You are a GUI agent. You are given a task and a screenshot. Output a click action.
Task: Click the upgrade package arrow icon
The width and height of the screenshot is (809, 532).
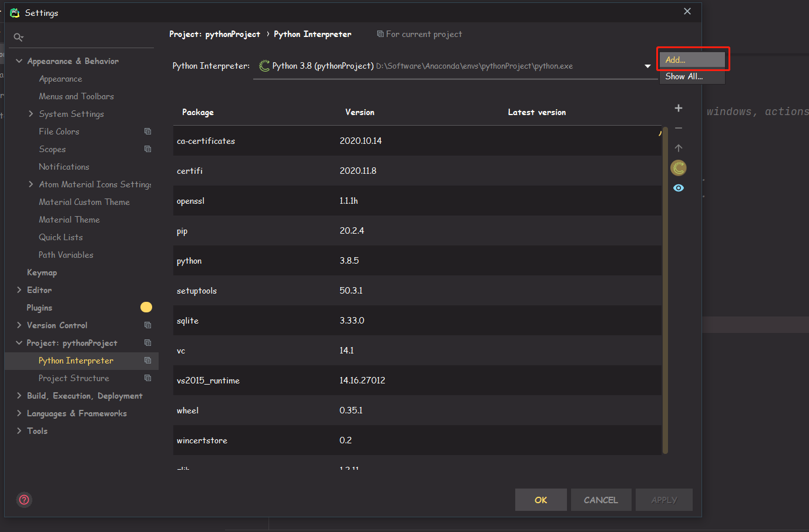[679, 148]
